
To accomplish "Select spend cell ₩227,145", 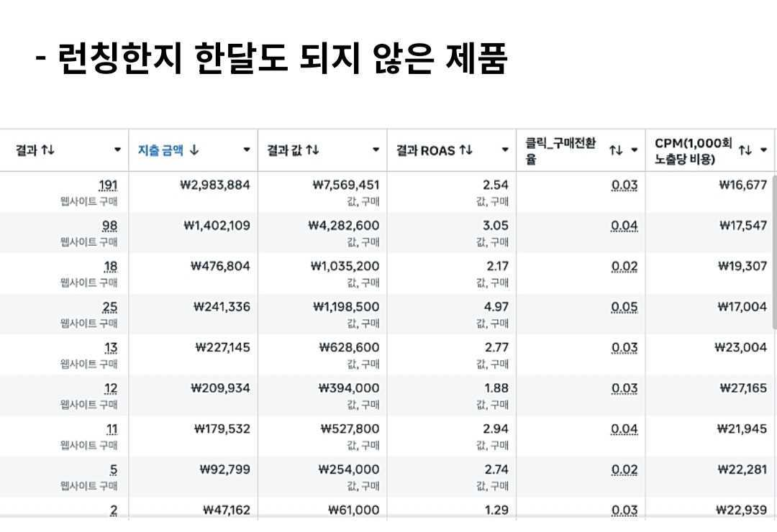I will click(x=222, y=348).
